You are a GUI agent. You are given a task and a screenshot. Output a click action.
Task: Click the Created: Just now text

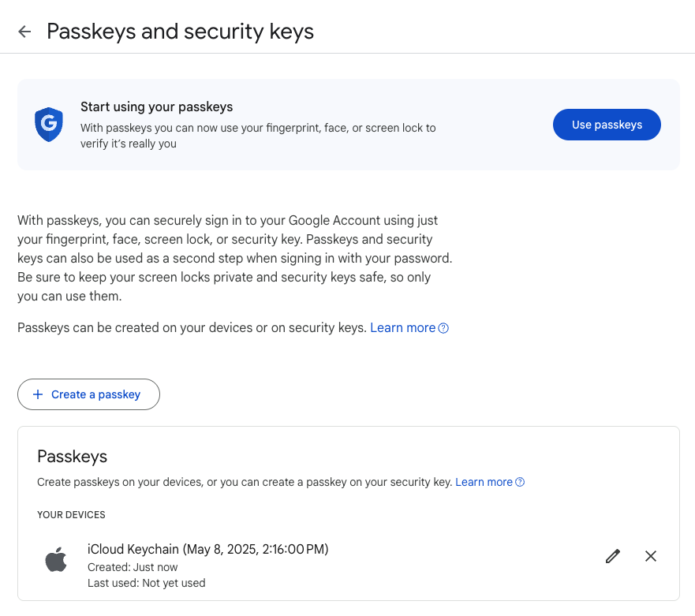(x=133, y=567)
